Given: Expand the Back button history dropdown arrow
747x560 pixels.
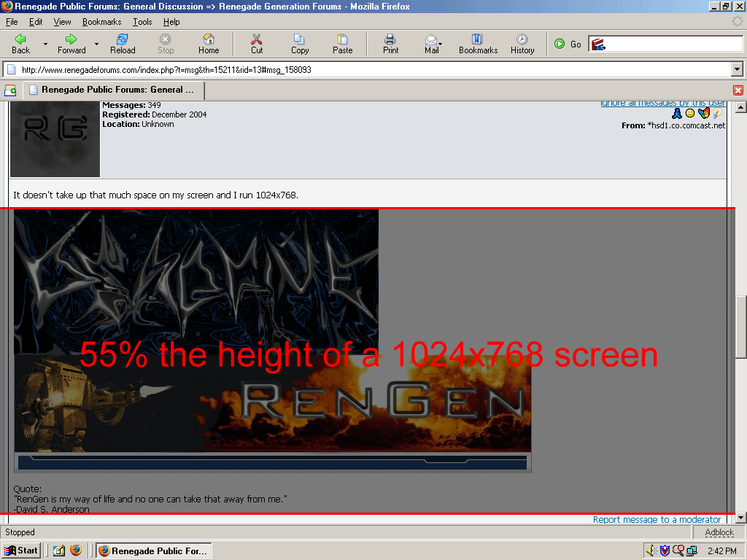Looking at the screenshot, I should [45, 44].
